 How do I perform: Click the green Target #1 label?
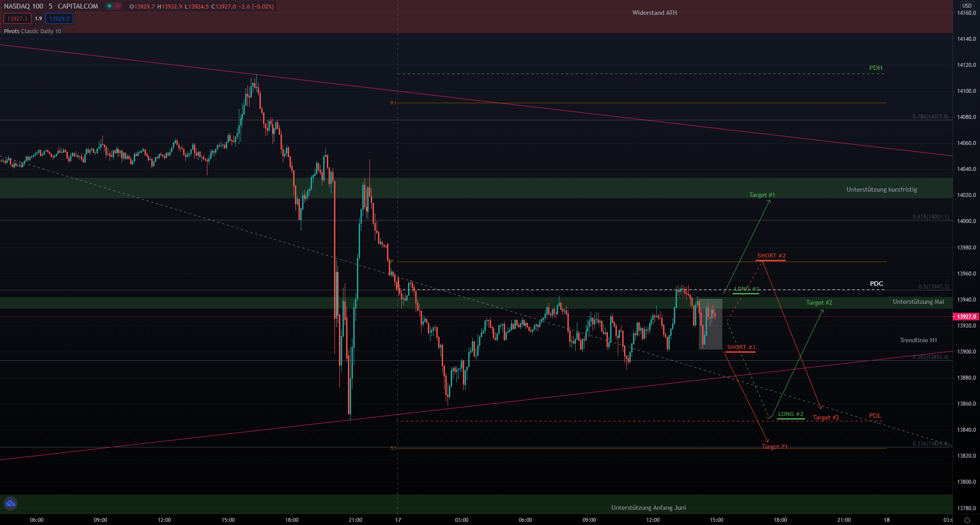762,195
